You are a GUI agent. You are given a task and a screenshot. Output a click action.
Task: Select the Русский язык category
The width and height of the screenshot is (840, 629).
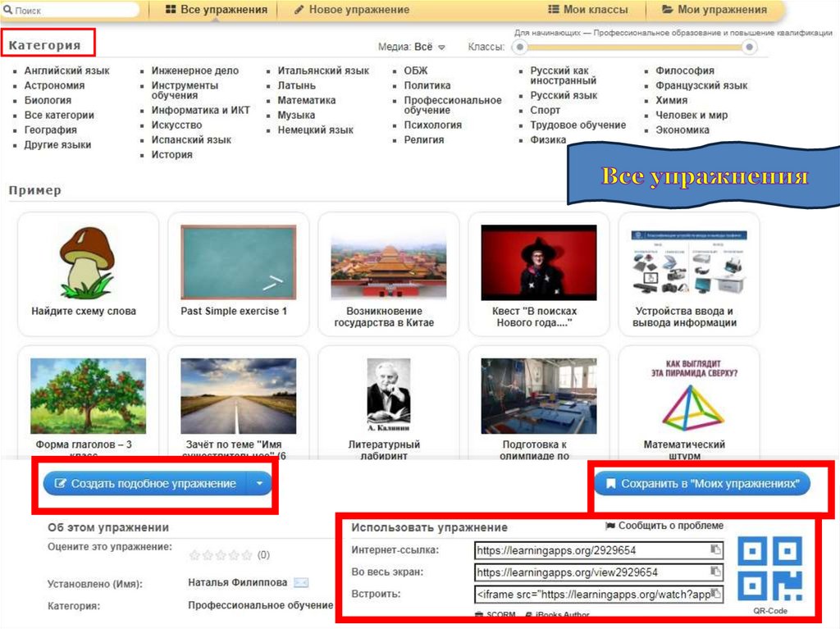[x=564, y=95]
